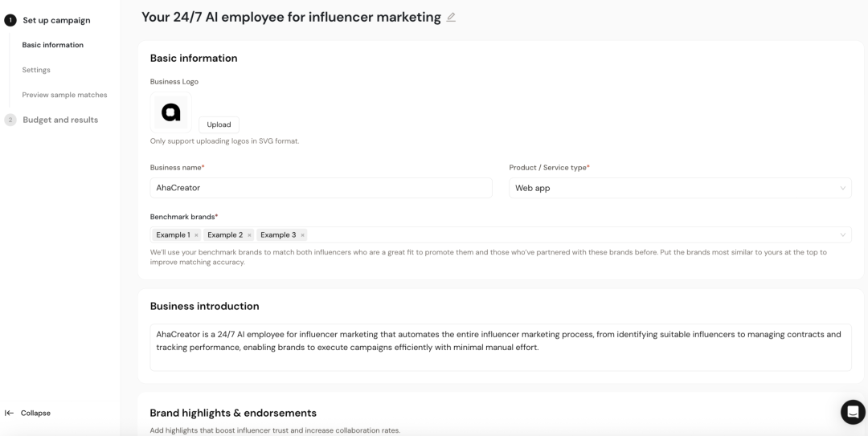Click the Collapse sidebar arrow icon
Image resolution: width=868 pixels, height=436 pixels.
10,413
